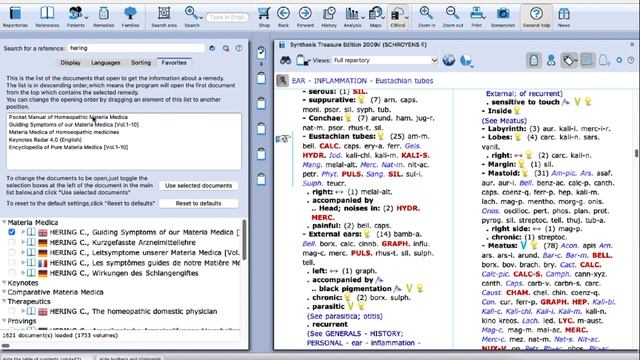Click Reset to defaults button
Screen dimensions: 640x360
(x=198, y=203)
